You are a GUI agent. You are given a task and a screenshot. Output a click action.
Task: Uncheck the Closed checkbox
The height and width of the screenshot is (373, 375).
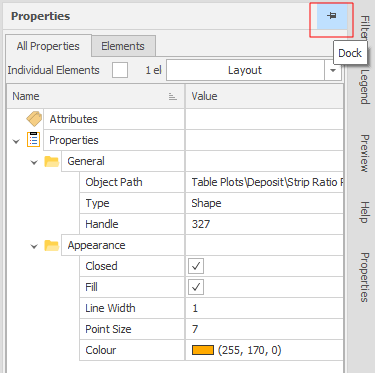196,266
